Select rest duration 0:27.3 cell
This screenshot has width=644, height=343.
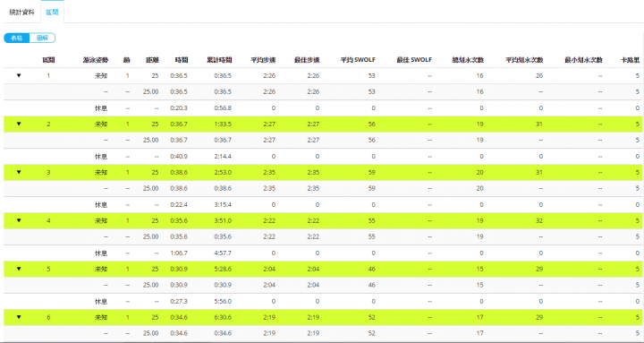(x=179, y=302)
